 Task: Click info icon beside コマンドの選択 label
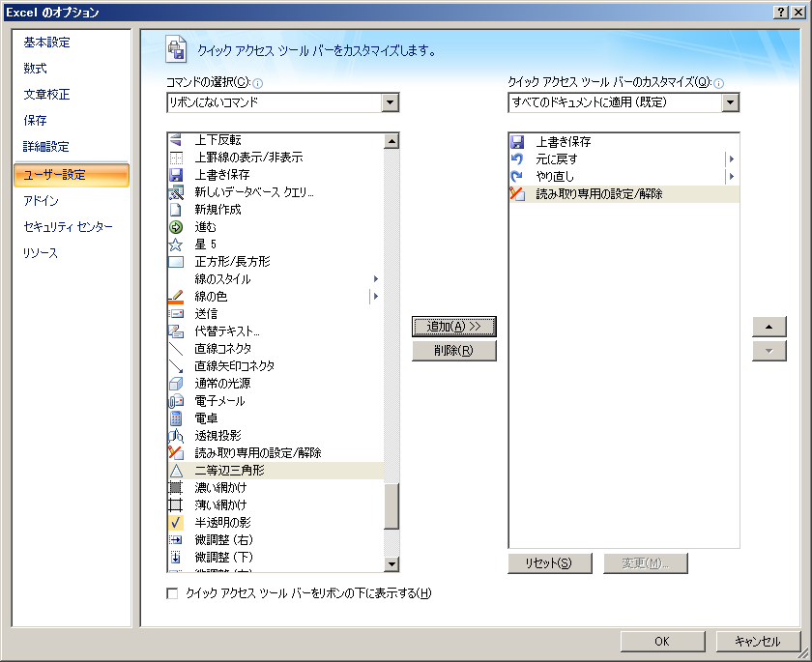(x=257, y=83)
